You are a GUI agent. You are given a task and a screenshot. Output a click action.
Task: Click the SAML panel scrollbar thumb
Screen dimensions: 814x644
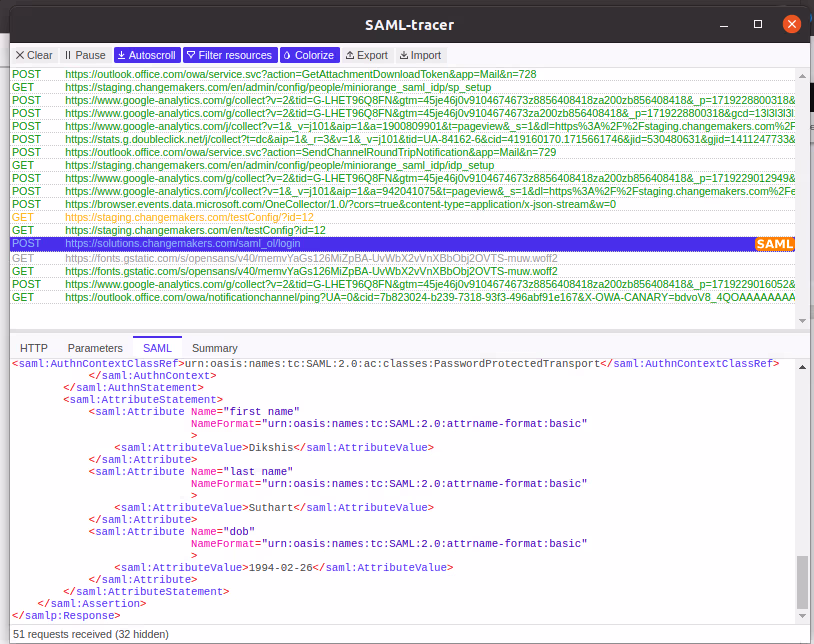coord(802,582)
